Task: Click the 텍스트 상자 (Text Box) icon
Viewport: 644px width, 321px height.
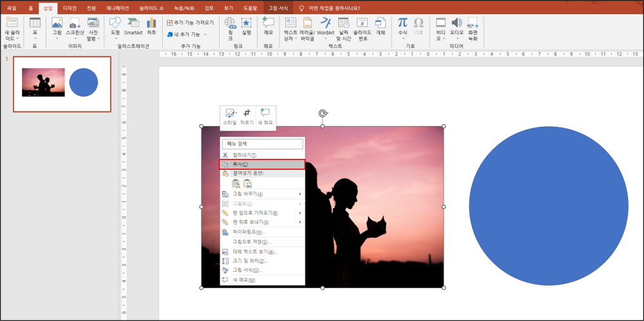Action: click(290, 23)
